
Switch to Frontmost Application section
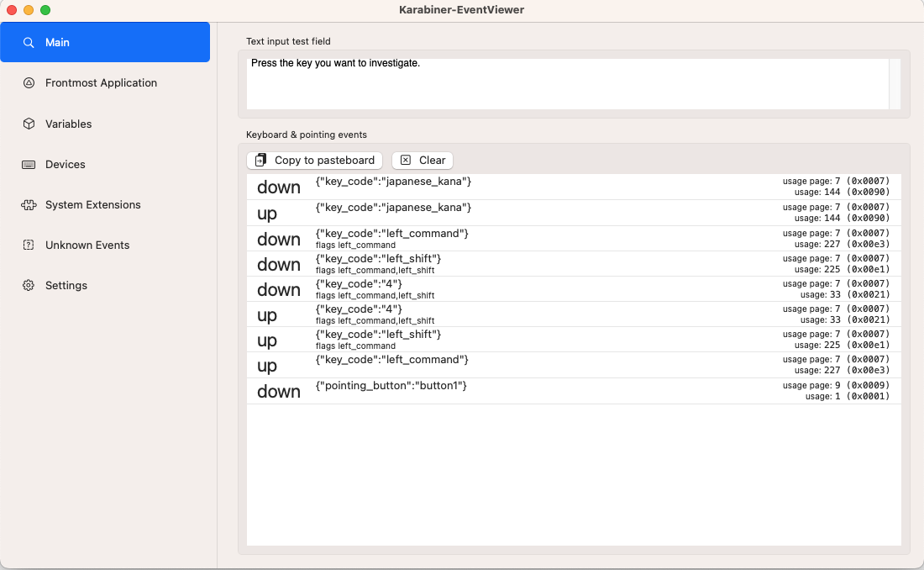point(105,82)
